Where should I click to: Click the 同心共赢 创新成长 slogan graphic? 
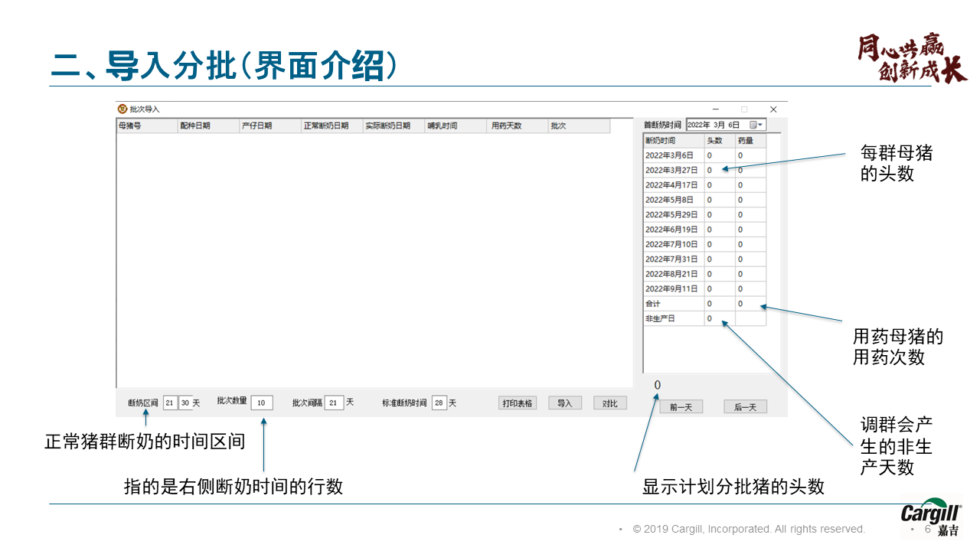[911, 58]
